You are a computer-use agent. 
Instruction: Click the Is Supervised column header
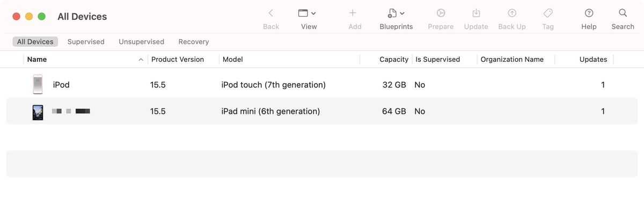(437, 60)
